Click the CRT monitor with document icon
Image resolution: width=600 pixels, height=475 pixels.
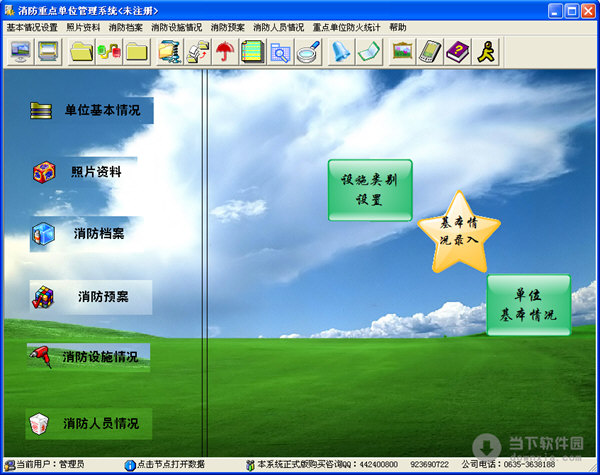[x=48, y=51]
